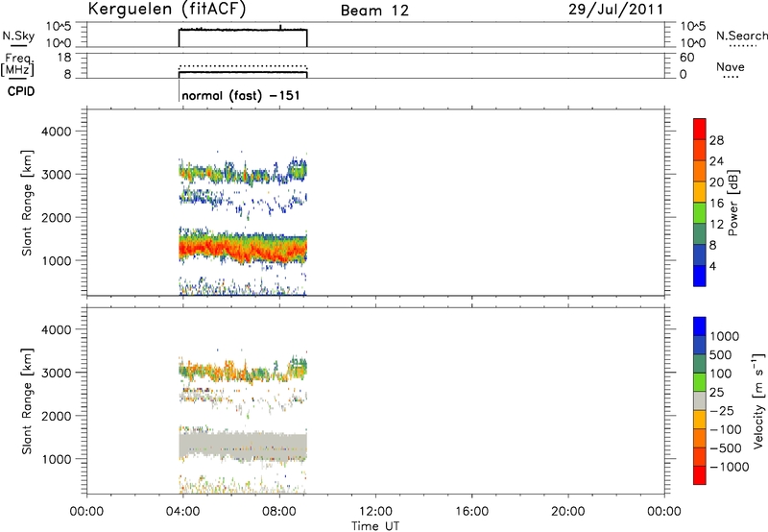Click the '08:00' time tick label
768x532 pixels.
279,512
